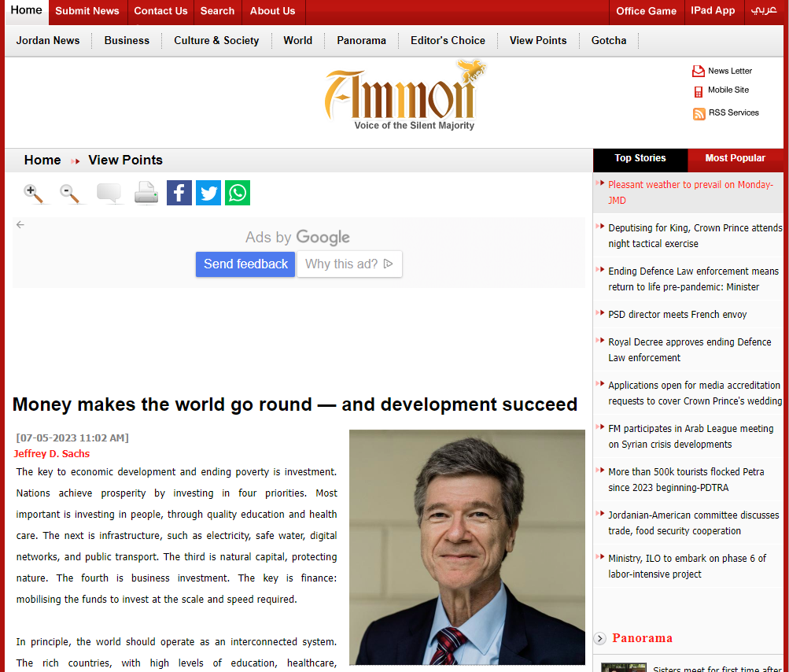The width and height of the screenshot is (789, 672).
Task: Share article on Twitter
Action: [208, 193]
